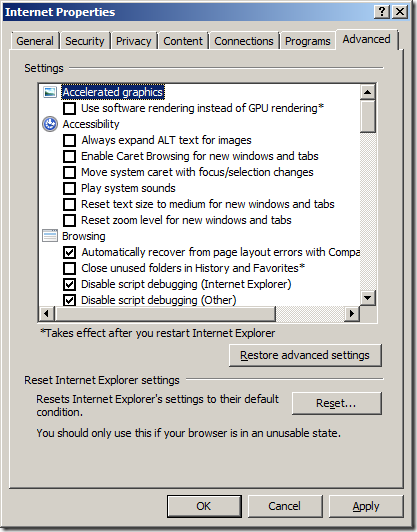Image resolution: width=417 pixels, height=532 pixels.
Task: Click the scroll down arrow in settings list
Action: click(x=368, y=298)
